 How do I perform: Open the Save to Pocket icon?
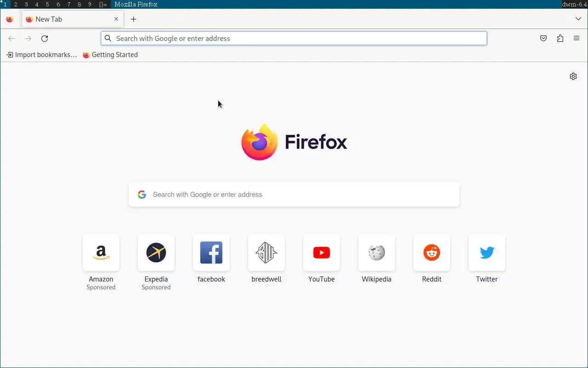coord(543,39)
